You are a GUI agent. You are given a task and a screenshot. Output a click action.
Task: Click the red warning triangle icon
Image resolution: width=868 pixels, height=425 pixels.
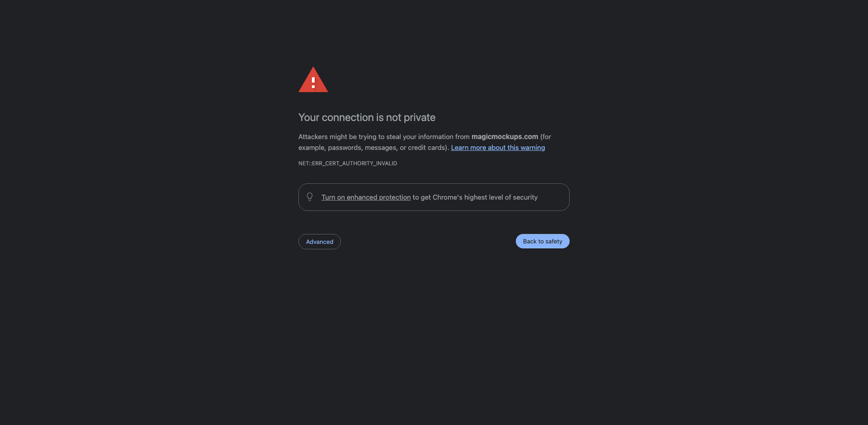point(313,80)
